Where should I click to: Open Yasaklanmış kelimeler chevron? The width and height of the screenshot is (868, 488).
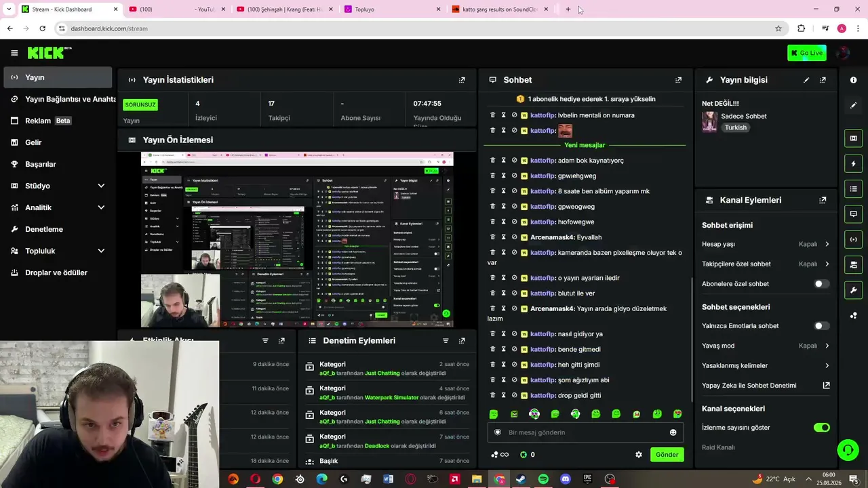[827, 366]
